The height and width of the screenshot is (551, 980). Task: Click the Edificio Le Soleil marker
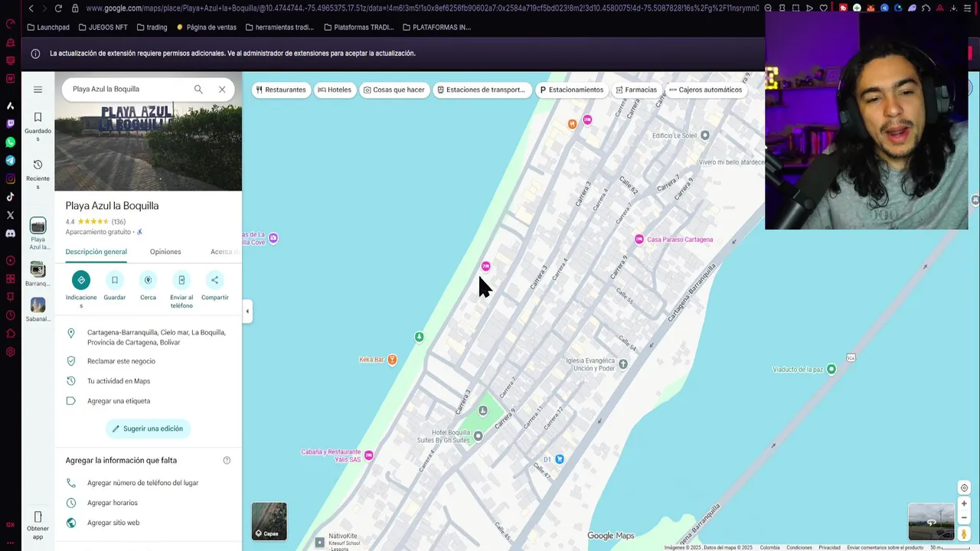click(705, 135)
